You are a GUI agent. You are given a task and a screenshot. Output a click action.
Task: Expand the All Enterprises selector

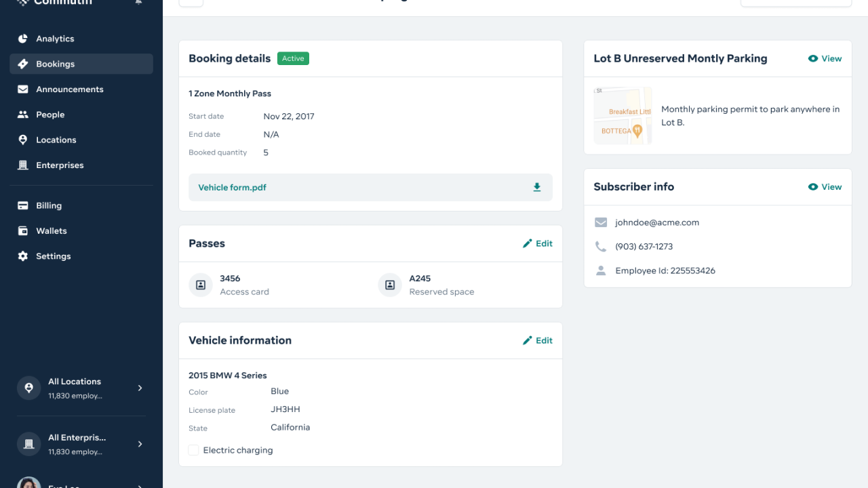click(x=140, y=444)
